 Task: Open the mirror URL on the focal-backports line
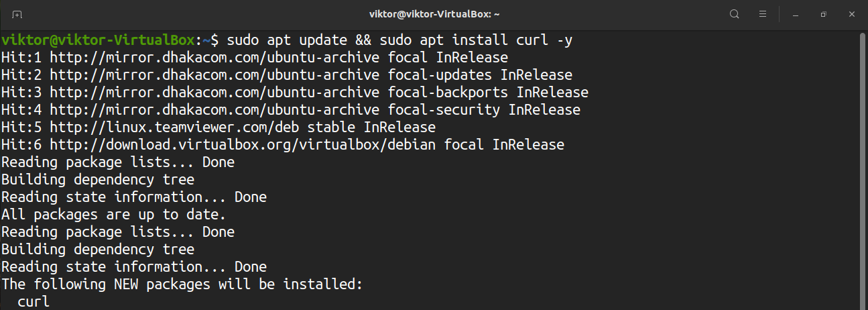point(214,93)
